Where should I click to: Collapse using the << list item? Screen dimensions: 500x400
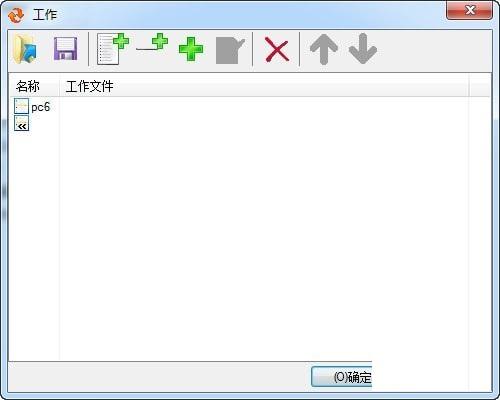pos(22,124)
